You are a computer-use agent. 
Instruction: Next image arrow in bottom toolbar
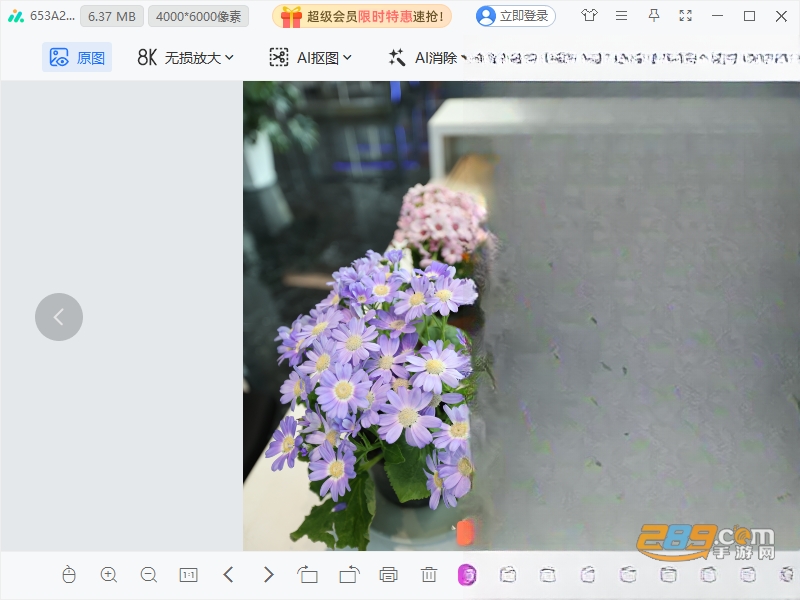[268, 574]
